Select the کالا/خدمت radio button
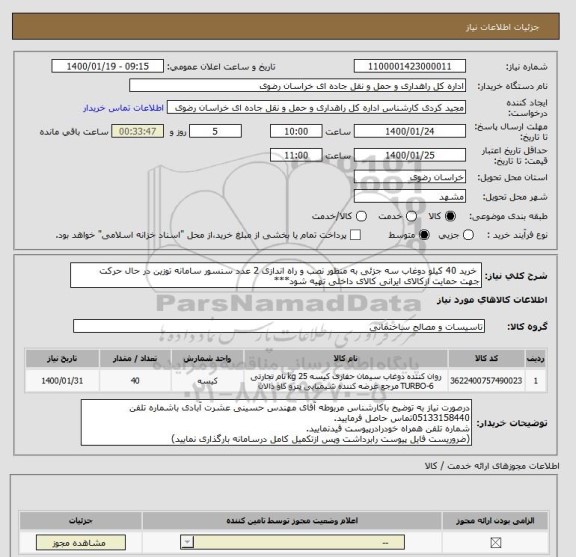Viewport: 576px width, 557px height. pyautogui.click(x=361, y=216)
